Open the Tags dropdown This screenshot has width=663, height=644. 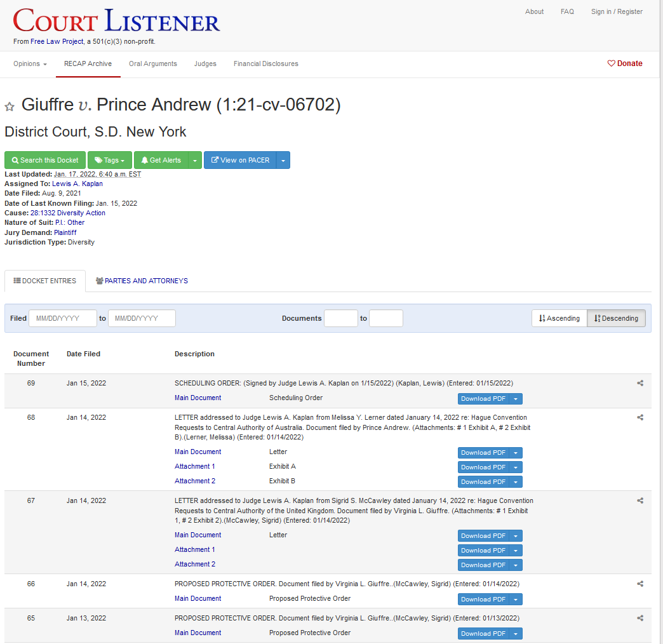click(x=110, y=160)
